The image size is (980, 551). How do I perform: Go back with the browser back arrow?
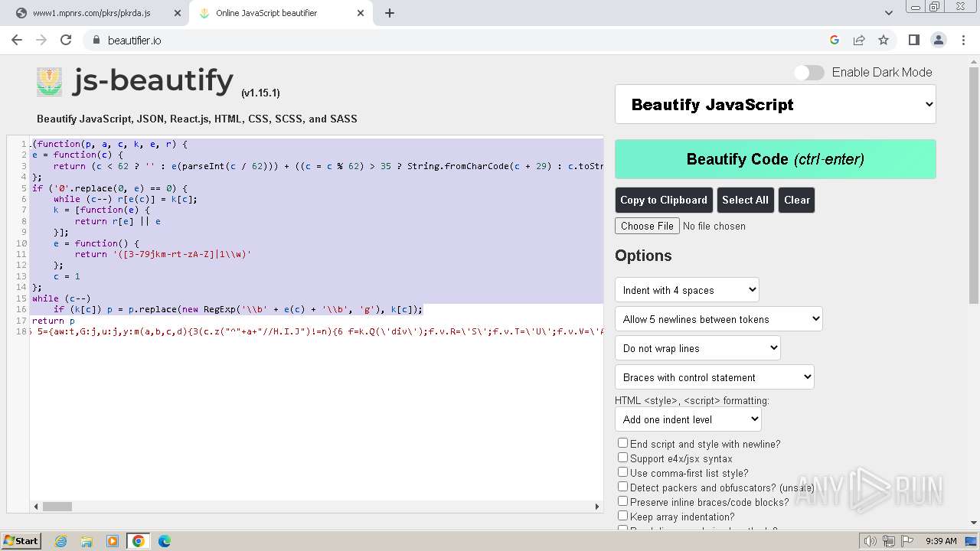17,40
